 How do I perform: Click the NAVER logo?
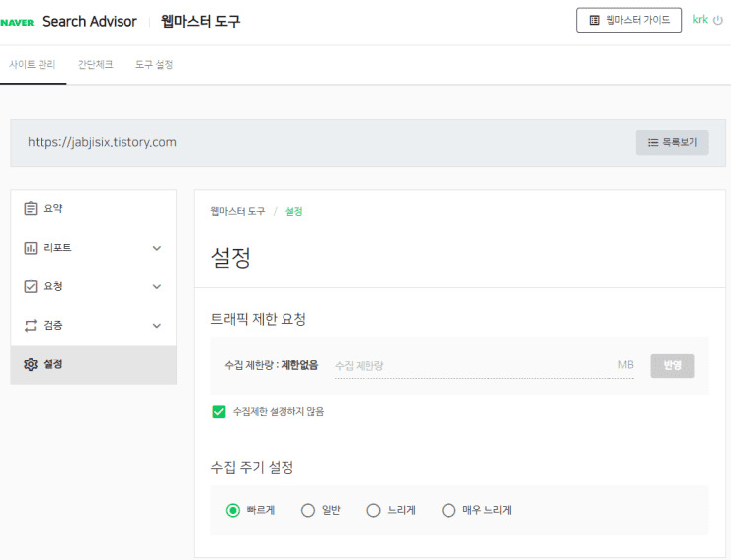(17, 23)
